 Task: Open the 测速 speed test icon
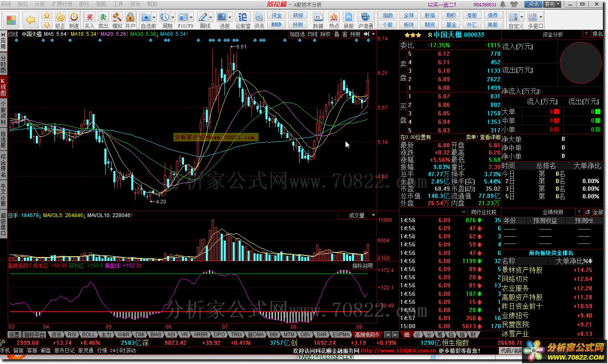74,20
